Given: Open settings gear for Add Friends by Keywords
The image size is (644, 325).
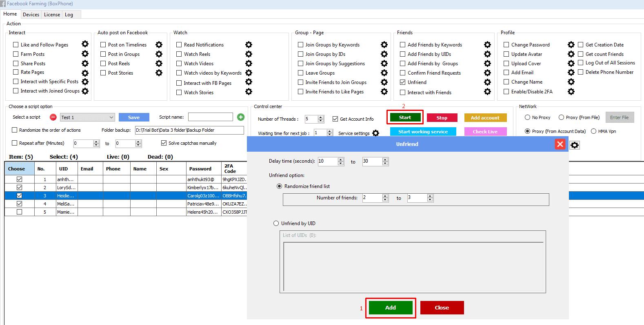Looking at the screenshot, I should (x=487, y=44).
